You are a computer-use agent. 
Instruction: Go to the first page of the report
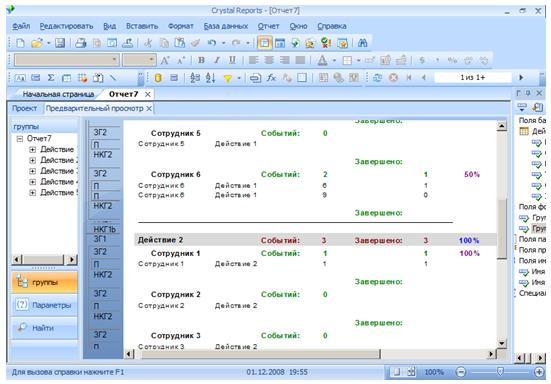(x=409, y=78)
